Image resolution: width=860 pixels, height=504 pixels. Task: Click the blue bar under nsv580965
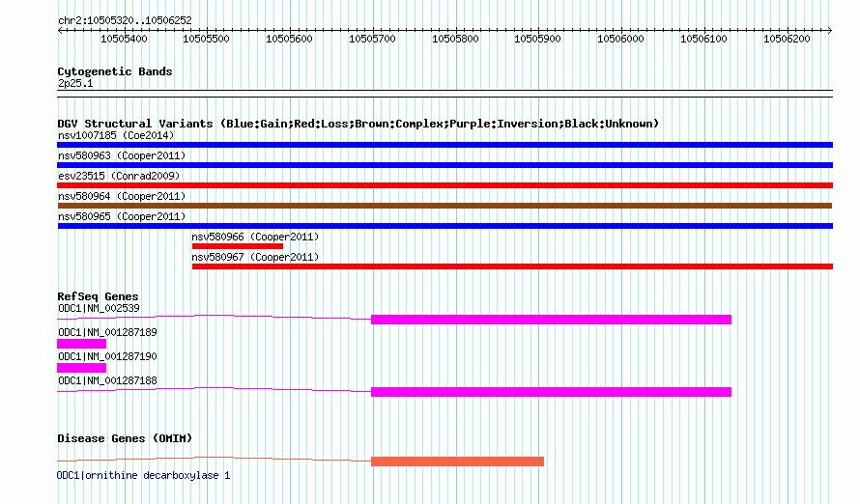(x=444, y=226)
